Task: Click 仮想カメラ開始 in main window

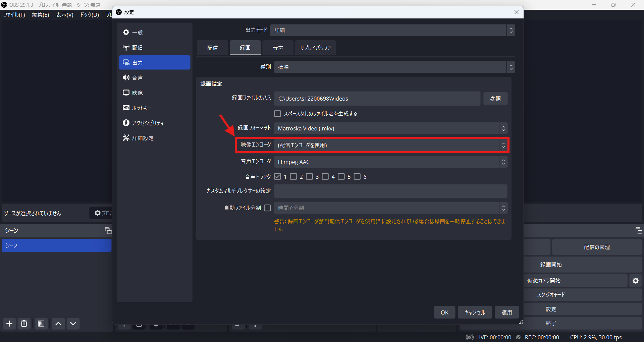Action: pos(576,281)
